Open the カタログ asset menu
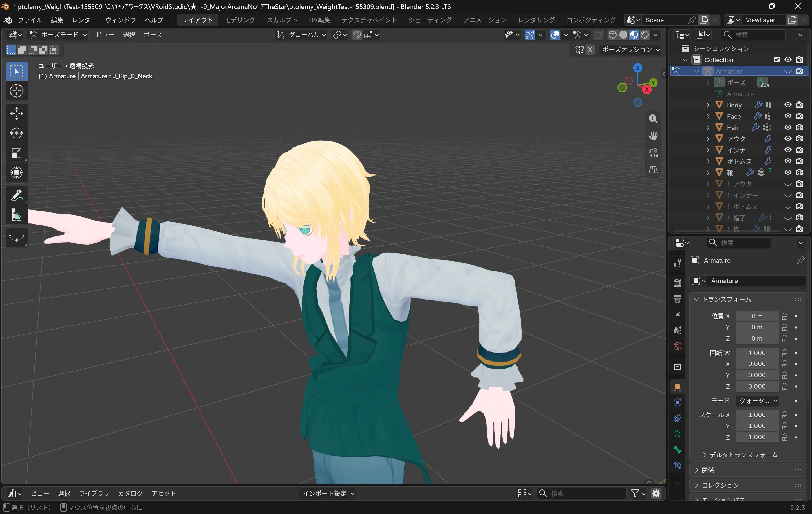 tap(130, 493)
